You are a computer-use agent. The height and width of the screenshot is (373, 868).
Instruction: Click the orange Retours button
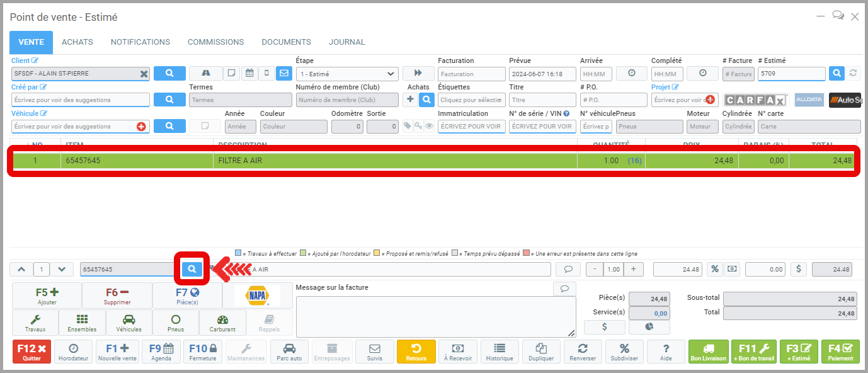[x=416, y=352]
